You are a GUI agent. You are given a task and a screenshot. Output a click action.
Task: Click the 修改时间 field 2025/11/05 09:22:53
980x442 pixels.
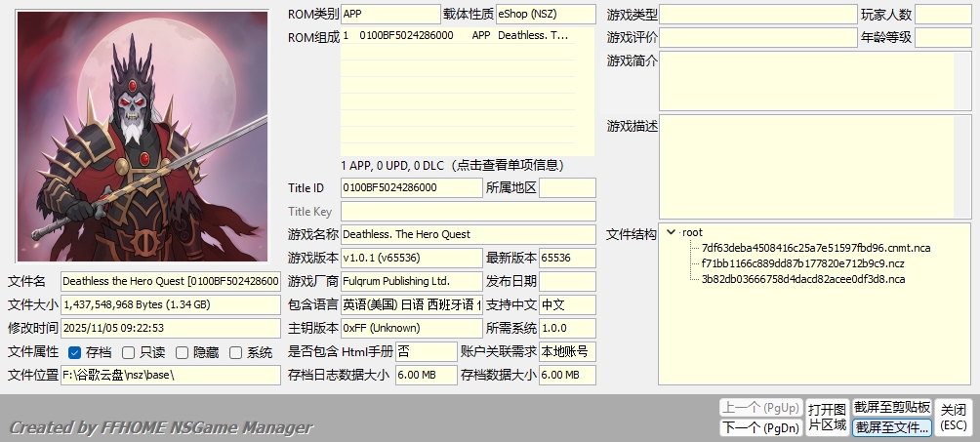(x=171, y=328)
